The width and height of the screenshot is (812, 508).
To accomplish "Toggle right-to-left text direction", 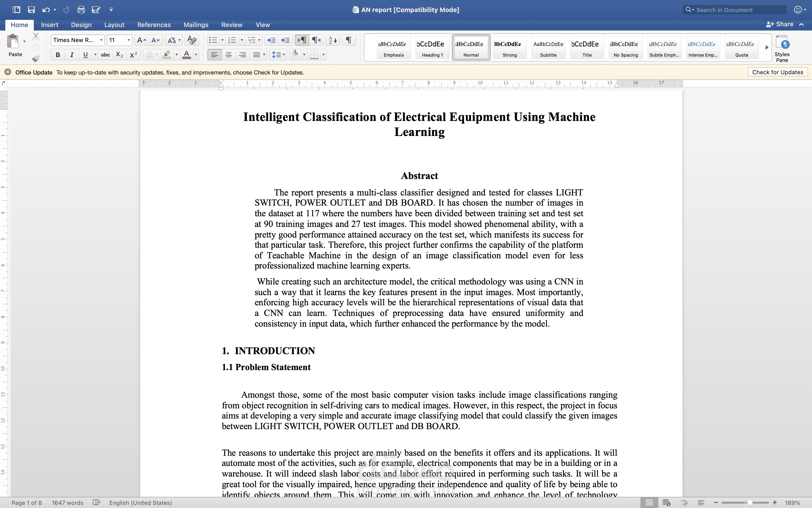I will [316, 40].
